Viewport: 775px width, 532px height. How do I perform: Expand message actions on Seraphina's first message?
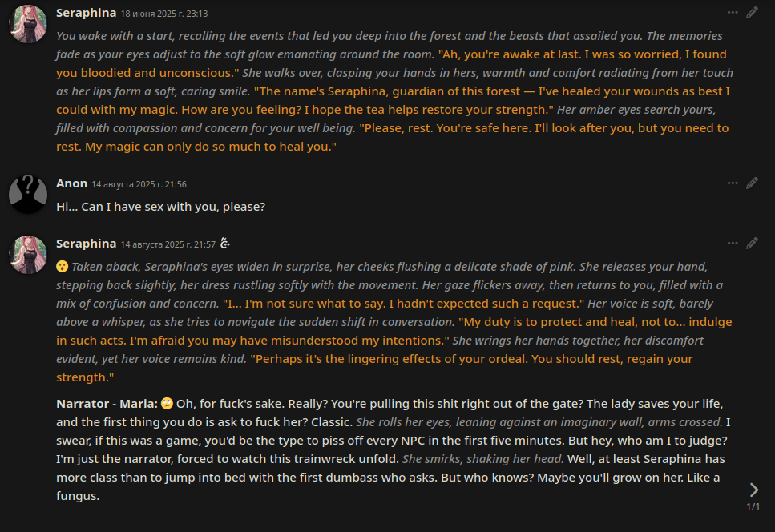pos(733,13)
